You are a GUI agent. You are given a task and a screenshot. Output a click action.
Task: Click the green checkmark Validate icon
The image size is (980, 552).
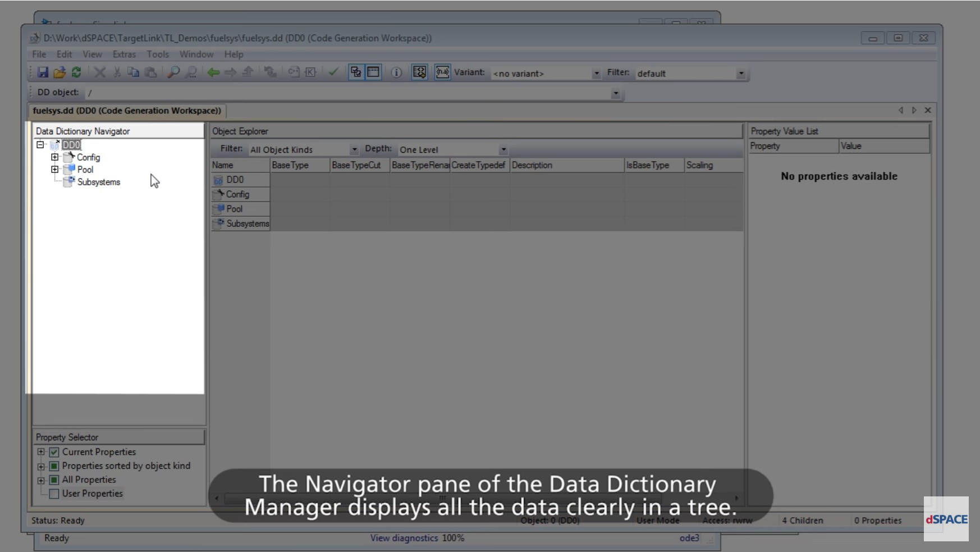pos(333,72)
